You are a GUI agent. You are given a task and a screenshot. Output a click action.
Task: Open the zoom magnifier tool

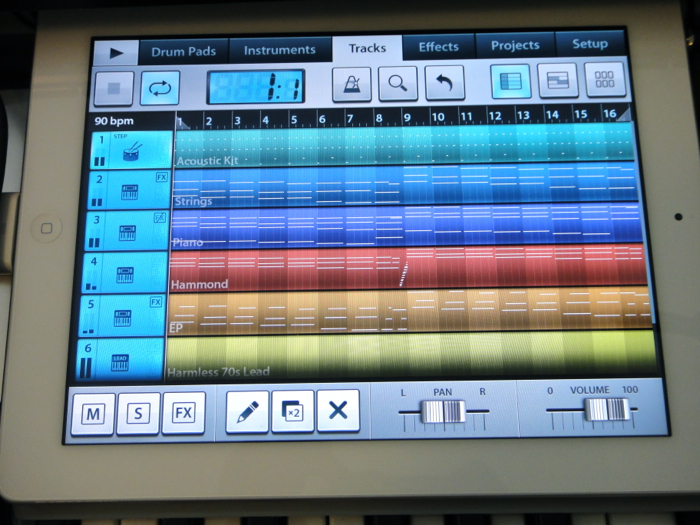(x=398, y=83)
